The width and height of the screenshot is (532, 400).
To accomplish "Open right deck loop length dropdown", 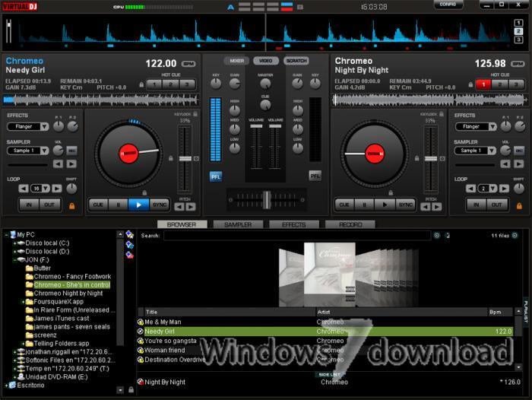I will [493, 189].
